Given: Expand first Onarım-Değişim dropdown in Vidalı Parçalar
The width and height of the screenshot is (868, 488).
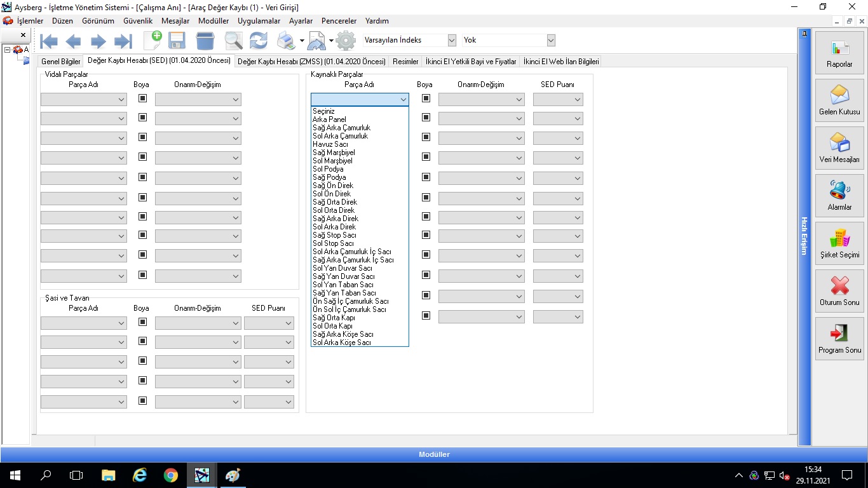Looking at the screenshot, I should tap(235, 100).
